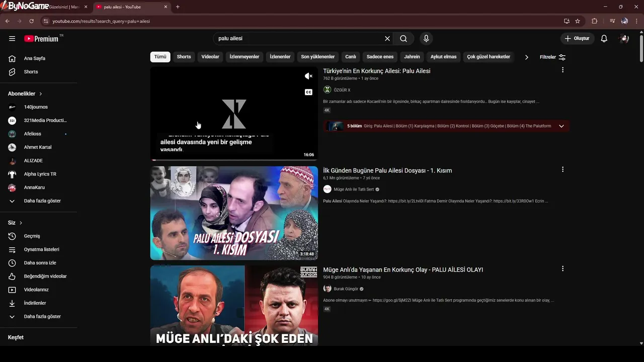Click ÖZGÜR X channel avatar
The image size is (644, 362).
pos(327,89)
